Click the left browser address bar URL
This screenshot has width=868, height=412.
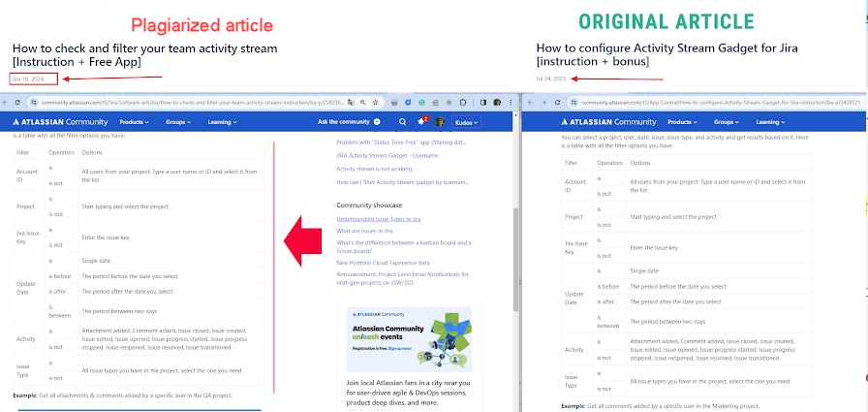[x=193, y=103]
